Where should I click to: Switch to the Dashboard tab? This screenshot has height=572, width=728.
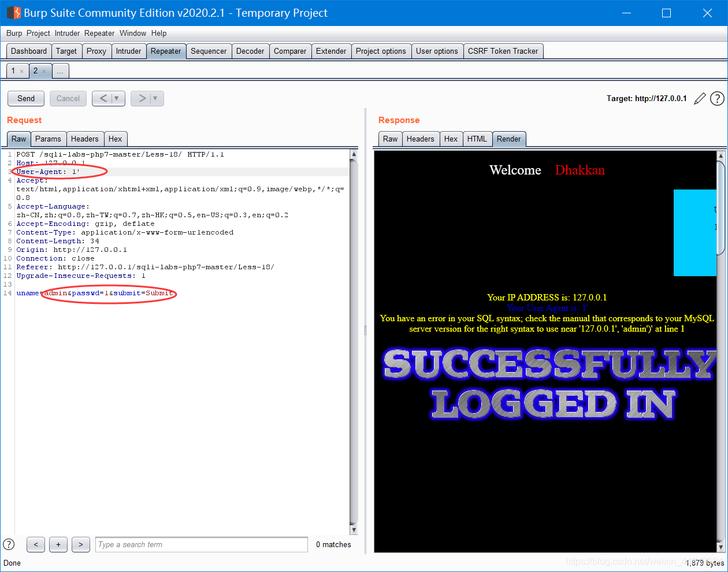[29, 51]
